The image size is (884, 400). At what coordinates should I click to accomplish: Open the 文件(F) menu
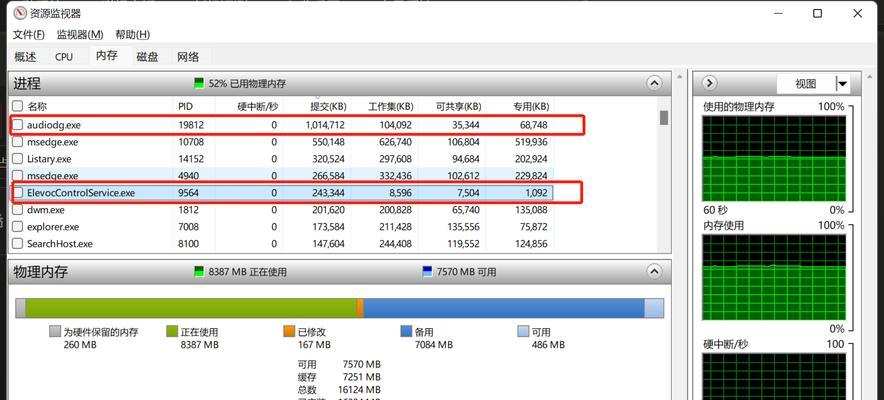click(28, 34)
